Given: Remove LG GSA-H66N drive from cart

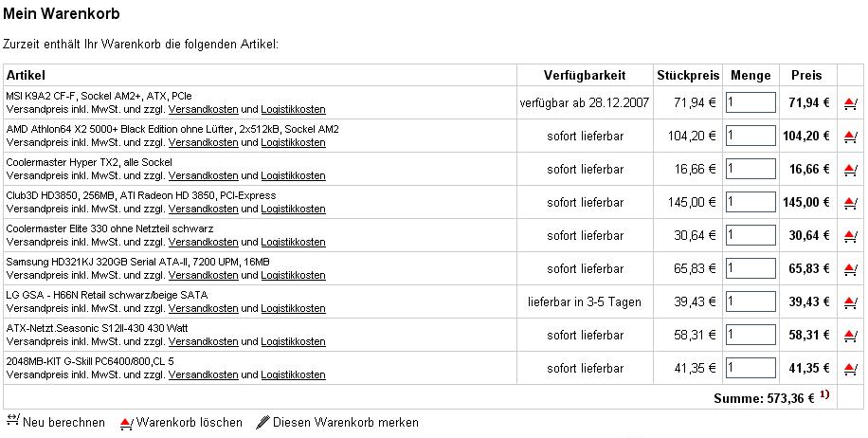Looking at the screenshot, I should [850, 302].
